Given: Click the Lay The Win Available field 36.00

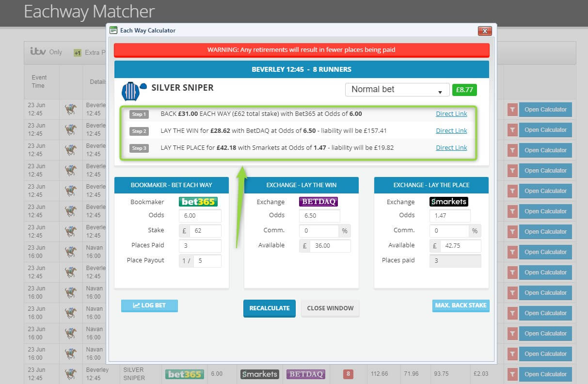Looking at the screenshot, I should (x=330, y=246).
